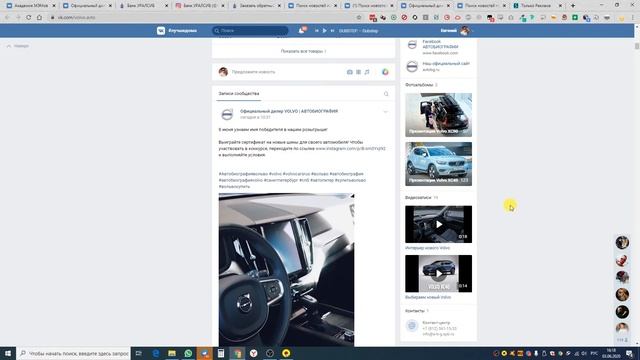The height and width of the screenshot is (360, 640).
Task: Reload the page with browser refresh button
Action: tap(29, 18)
